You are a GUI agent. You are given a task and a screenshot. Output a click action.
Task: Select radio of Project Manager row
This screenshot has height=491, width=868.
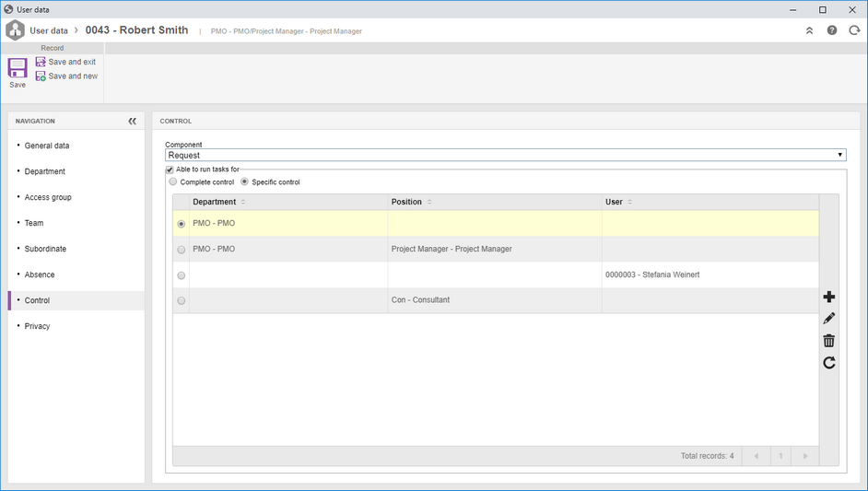click(x=181, y=250)
